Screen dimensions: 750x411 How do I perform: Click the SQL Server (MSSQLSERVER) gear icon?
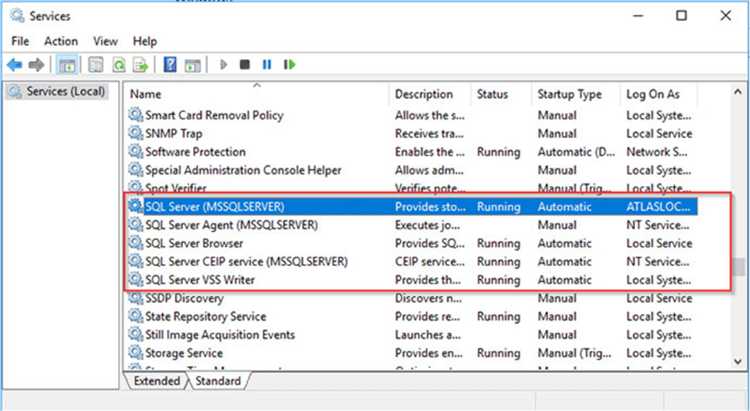pyautogui.click(x=136, y=206)
